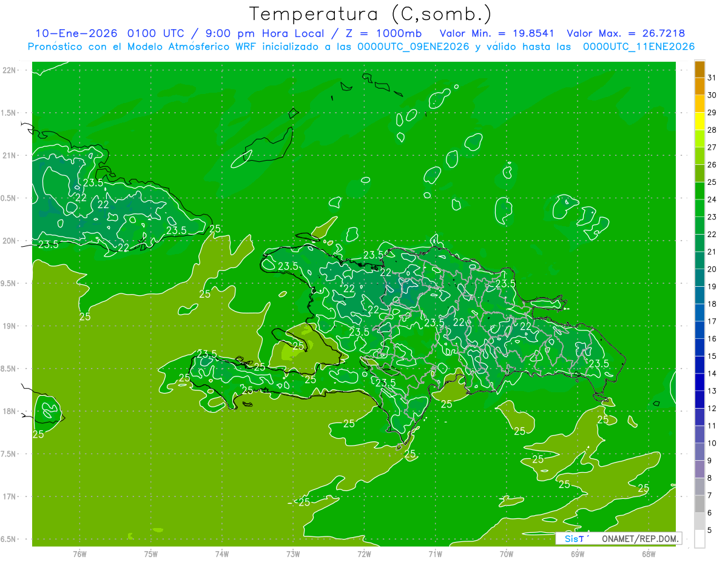Click the "Temperatura (C,somb.)" map title
This screenshot has height=562, width=728.
coord(370,14)
